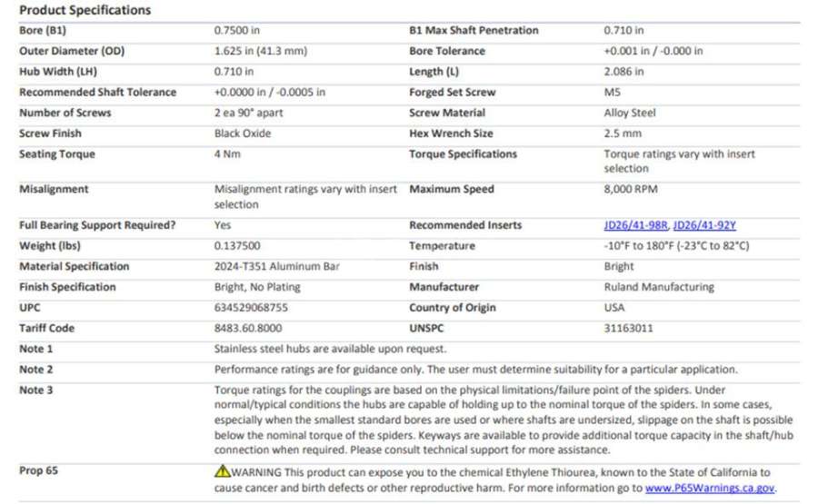Click the Finish Specification label
The image size is (818, 504).
point(67,287)
